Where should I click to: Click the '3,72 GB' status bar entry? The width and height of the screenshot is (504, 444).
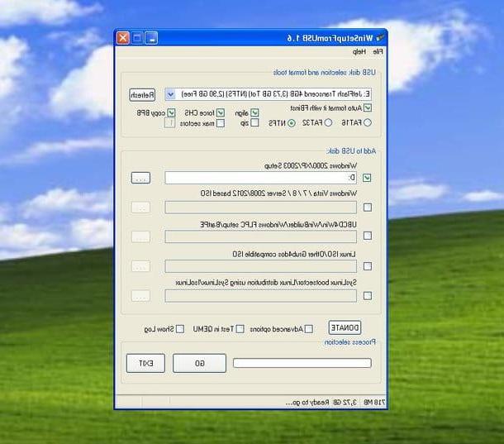click(345, 403)
